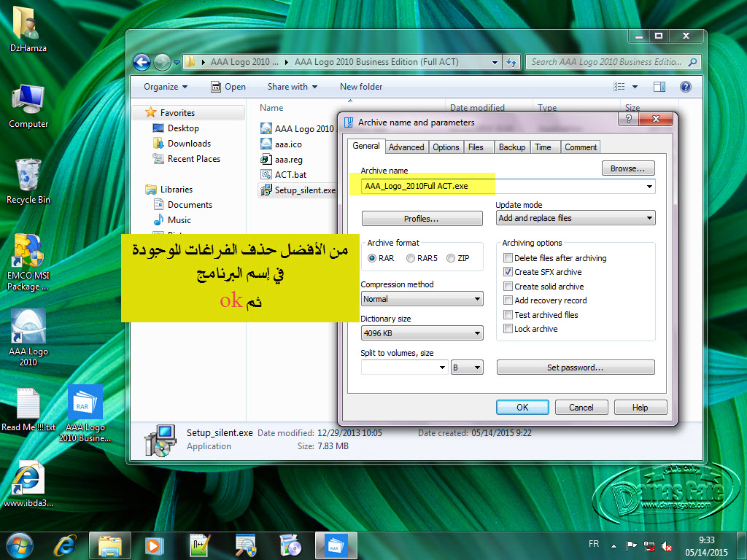
Task: Open the Computer desktop icon
Action: [28, 106]
